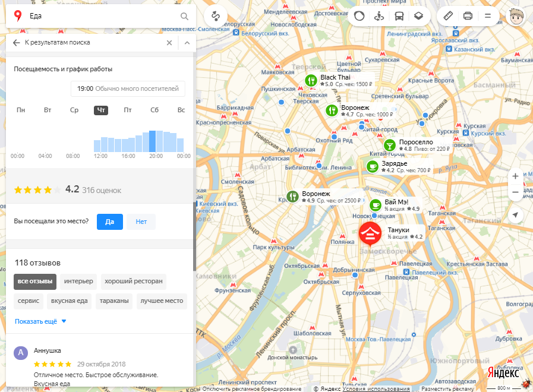
Task: Click the Донской монастырь landmark icon
Action: click(293, 350)
